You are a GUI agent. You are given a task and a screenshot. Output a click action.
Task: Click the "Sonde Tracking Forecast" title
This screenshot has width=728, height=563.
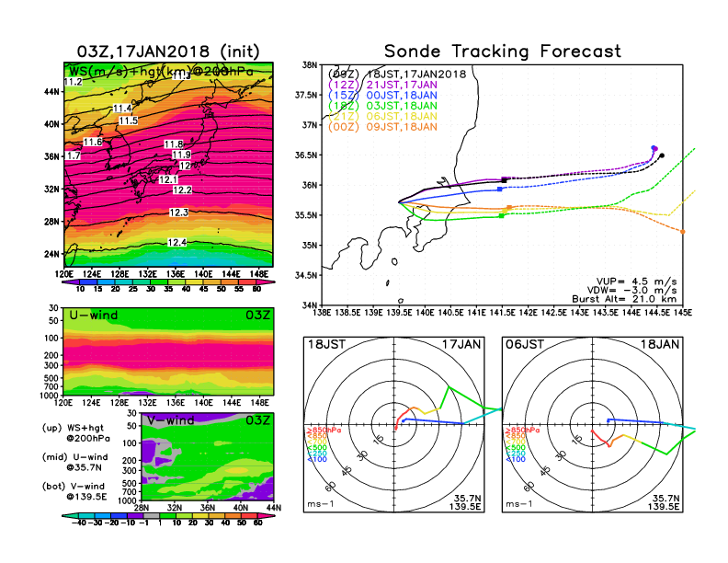503,52
